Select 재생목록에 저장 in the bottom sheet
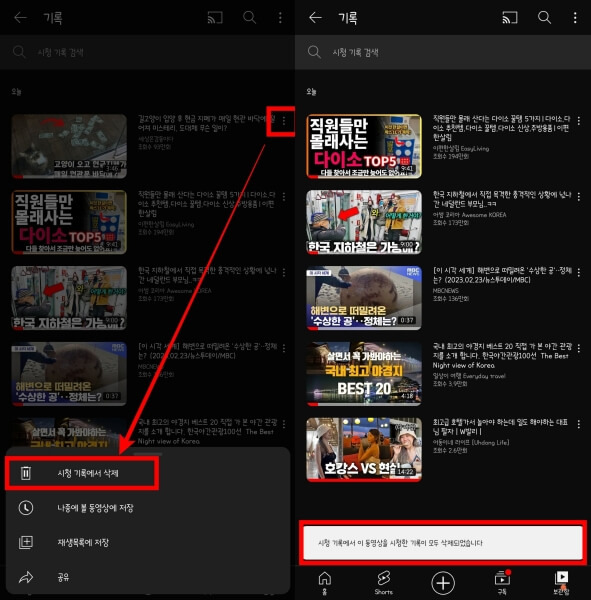Viewport: 591px width, 600px height. [147, 543]
